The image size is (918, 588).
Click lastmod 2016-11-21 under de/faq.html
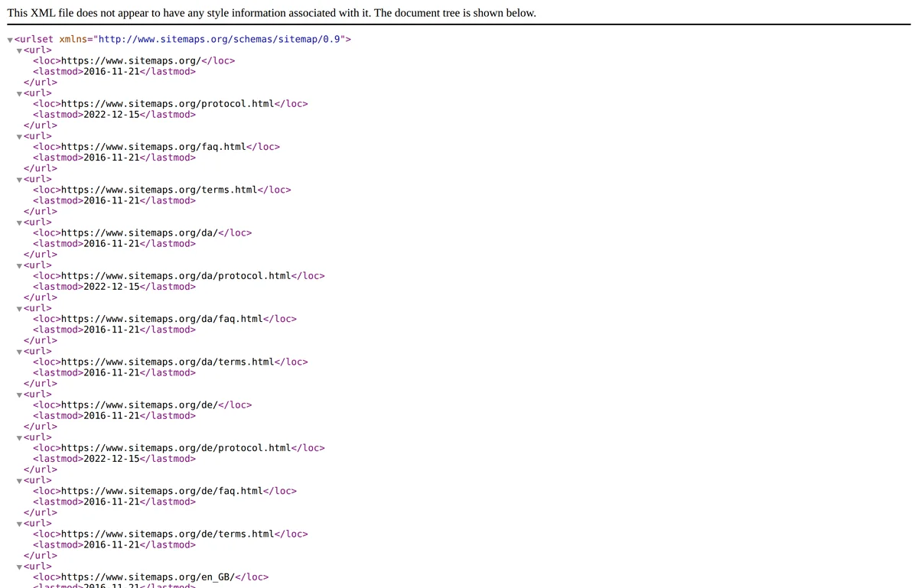point(111,502)
